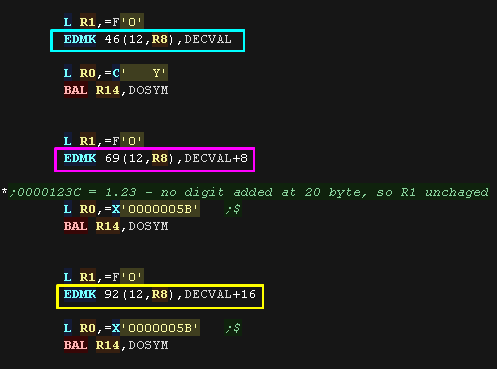The image size is (497, 369).
Task: Click L R1,=F'0' above the magenta box
Action: [x=104, y=141]
